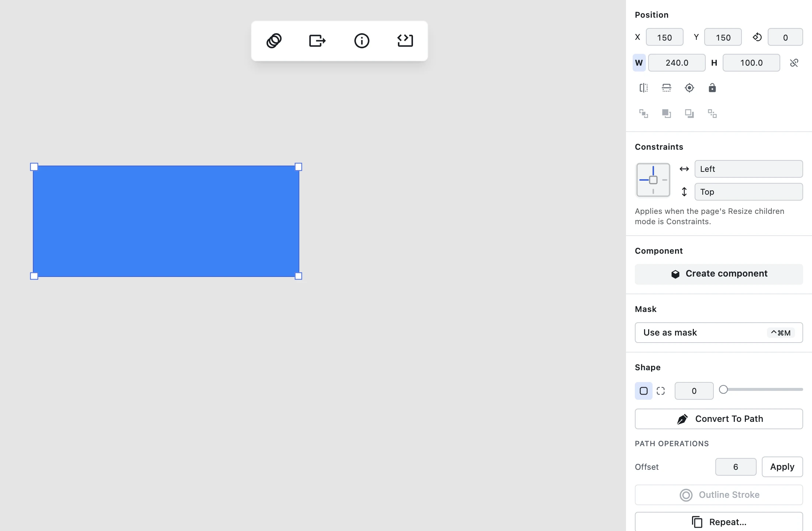
Task: Edit the corner radius field
Action: tap(694, 391)
